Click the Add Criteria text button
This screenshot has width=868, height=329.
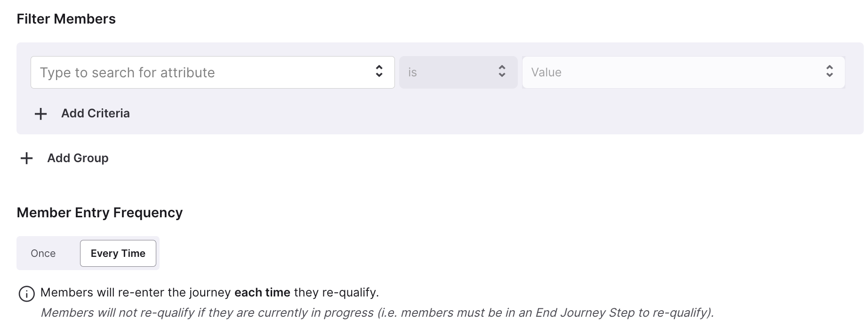pos(96,114)
